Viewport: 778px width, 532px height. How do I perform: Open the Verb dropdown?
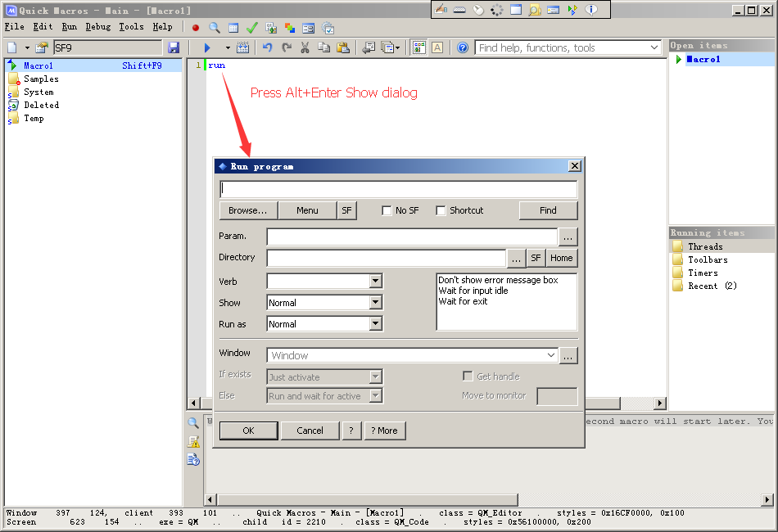[x=376, y=282]
